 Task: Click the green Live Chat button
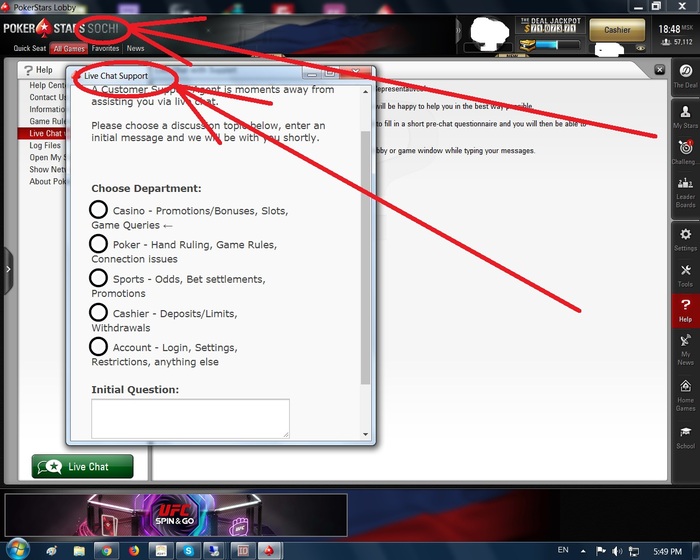pyautogui.click(x=83, y=466)
